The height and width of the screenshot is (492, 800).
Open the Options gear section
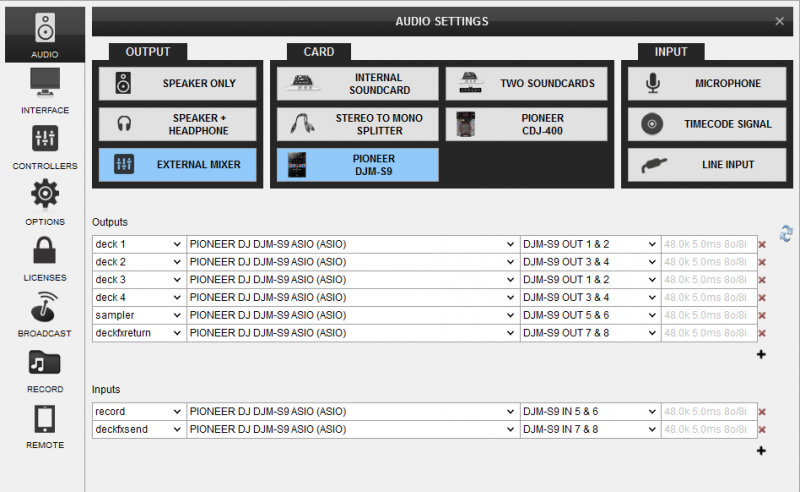point(45,203)
